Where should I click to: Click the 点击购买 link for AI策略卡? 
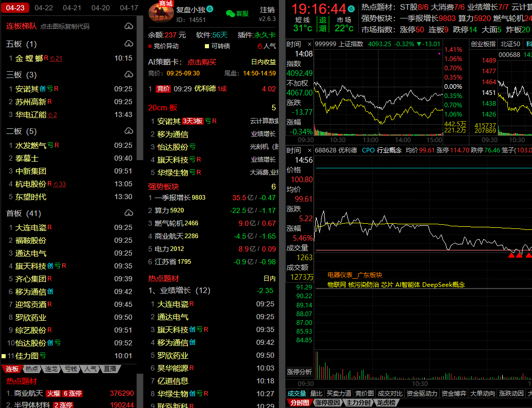click(x=201, y=62)
